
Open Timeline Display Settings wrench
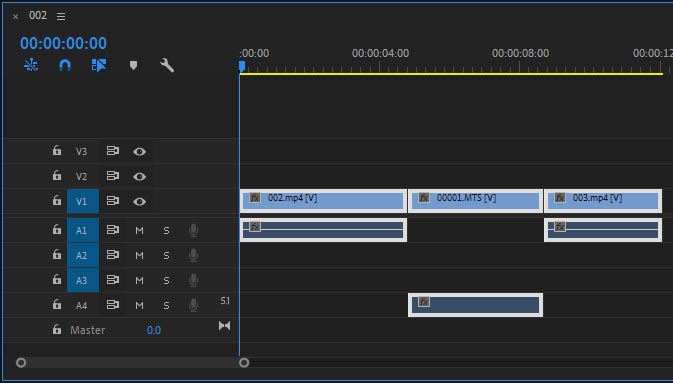(x=167, y=65)
